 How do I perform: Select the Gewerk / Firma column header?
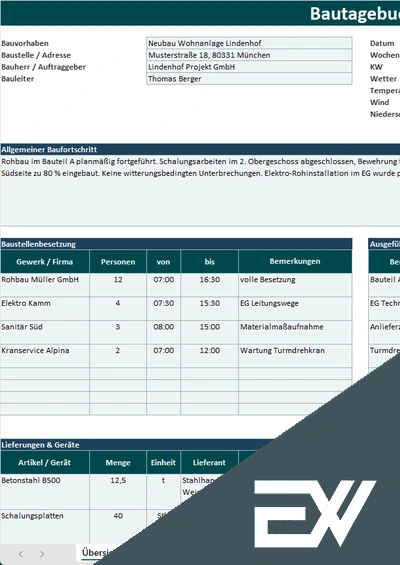tap(45, 262)
